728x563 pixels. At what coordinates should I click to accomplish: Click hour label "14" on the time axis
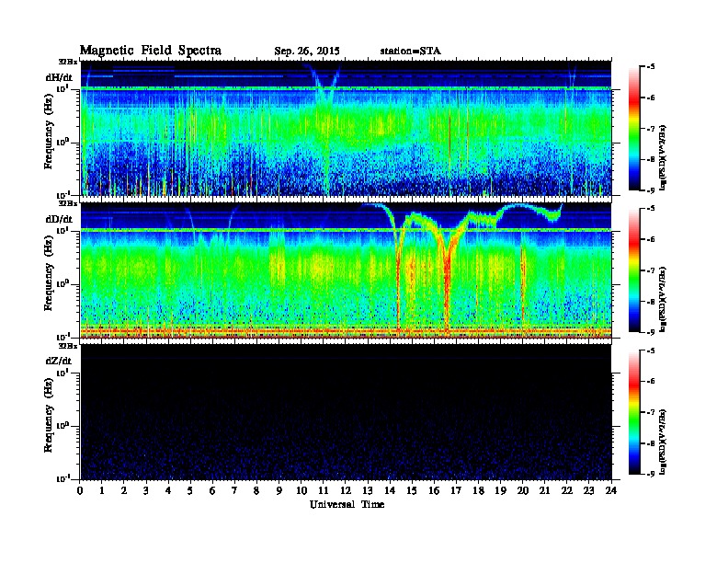[x=390, y=491]
